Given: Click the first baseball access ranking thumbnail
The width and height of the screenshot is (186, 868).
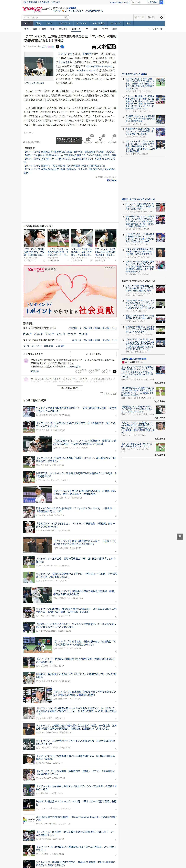Looking at the screenshot, I should 160,82.
